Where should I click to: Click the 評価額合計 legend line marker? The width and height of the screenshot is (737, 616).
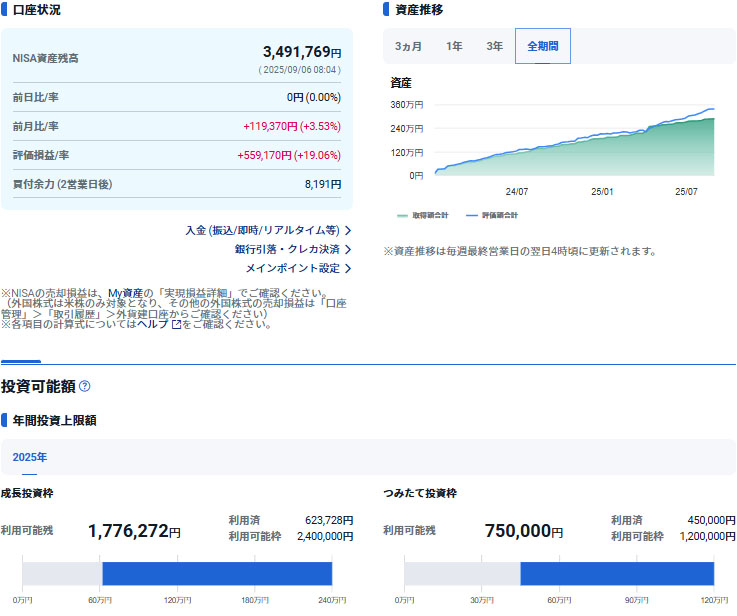click(x=472, y=215)
